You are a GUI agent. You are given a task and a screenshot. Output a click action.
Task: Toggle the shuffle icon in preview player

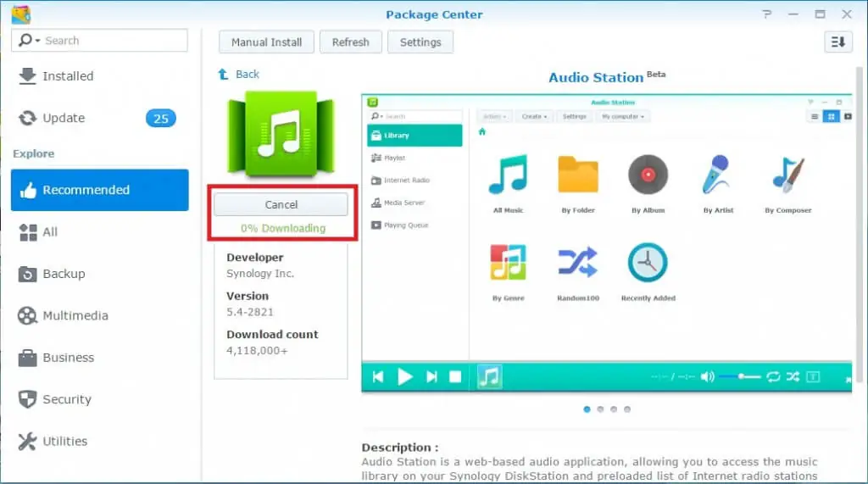pyautogui.click(x=793, y=377)
